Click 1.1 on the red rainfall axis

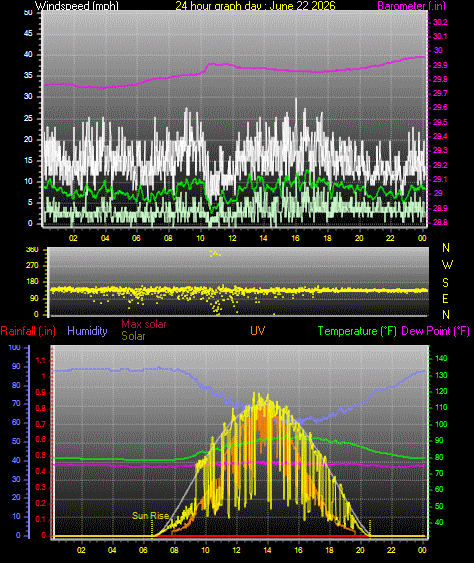coord(41,360)
